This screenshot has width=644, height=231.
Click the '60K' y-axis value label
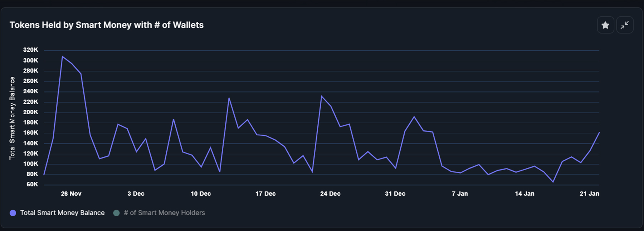32,184
